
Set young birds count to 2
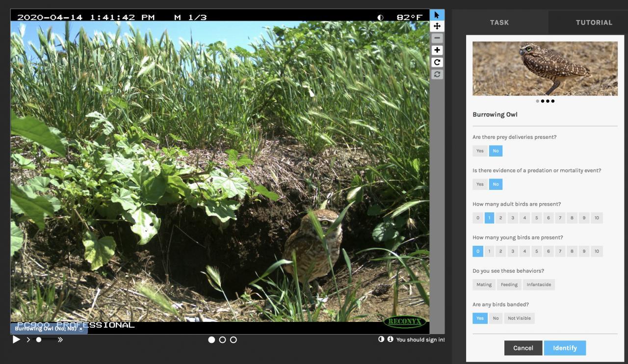[500, 251]
